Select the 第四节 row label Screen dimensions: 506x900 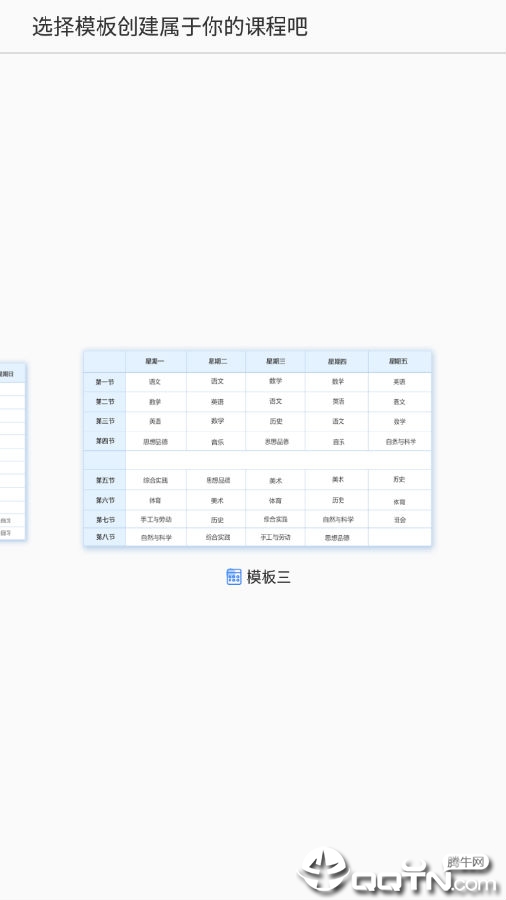coord(105,441)
